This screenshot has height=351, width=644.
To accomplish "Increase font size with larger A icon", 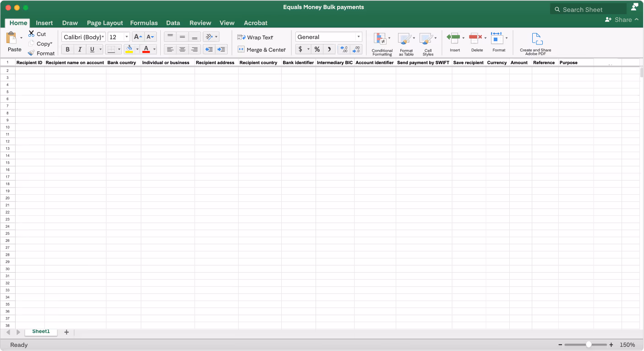I will click(138, 37).
